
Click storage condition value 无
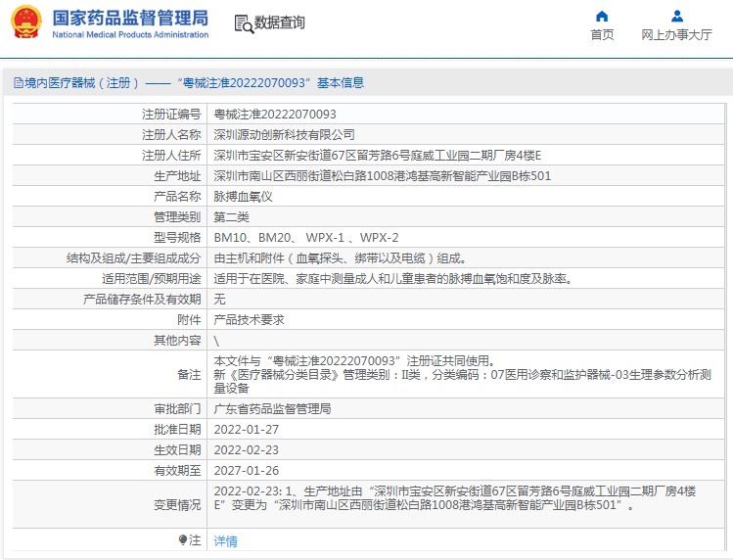220,300
